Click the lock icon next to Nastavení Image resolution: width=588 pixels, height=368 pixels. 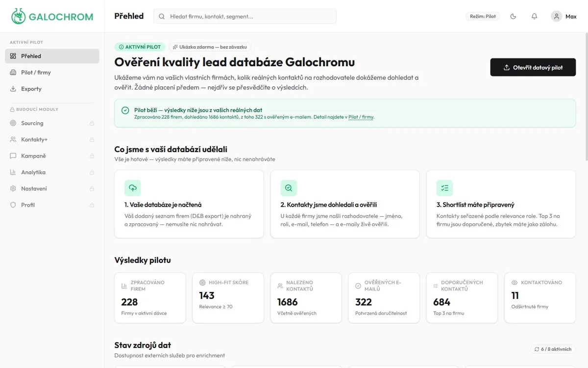[92, 189]
